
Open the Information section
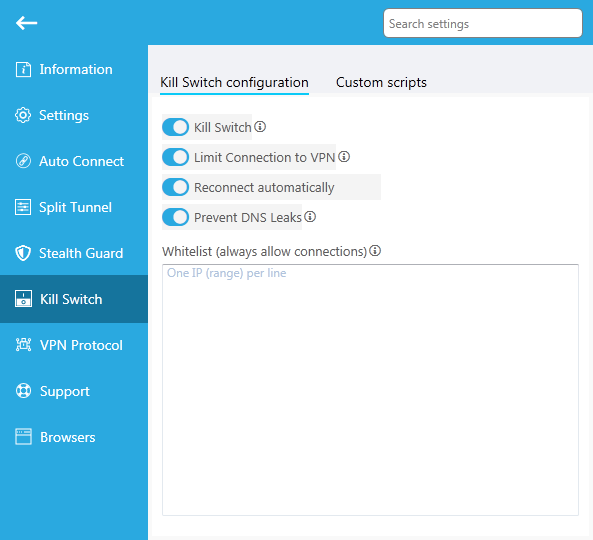click(74, 70)
